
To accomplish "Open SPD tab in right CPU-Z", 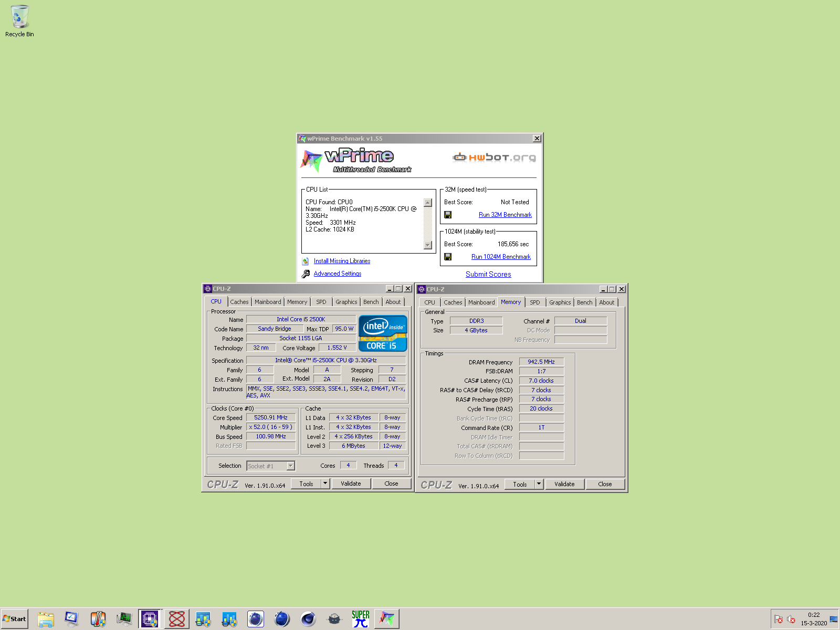I will tap(535, 302).
